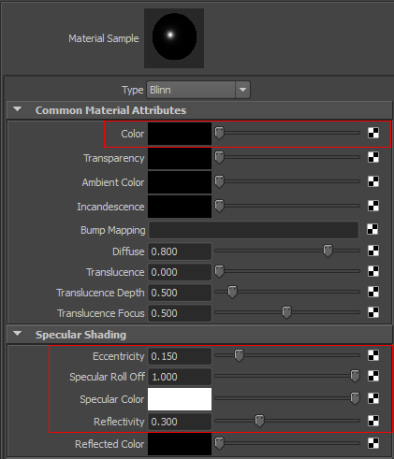394x459 pixels.
Task: Open the black Color swatch
Action: click(x=180, y=134)
